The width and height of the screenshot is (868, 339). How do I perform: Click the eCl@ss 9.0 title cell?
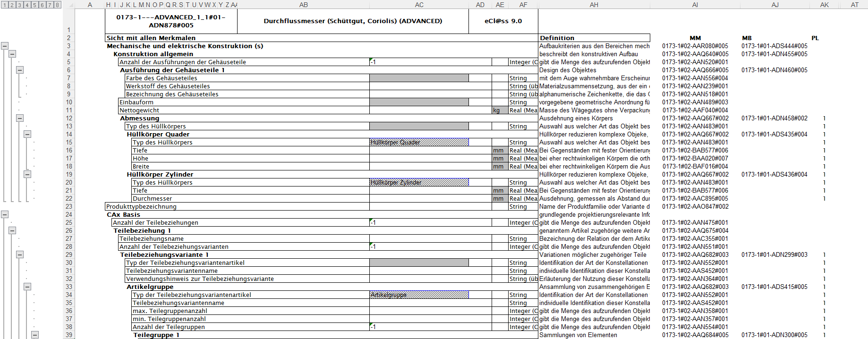(503, 21)
